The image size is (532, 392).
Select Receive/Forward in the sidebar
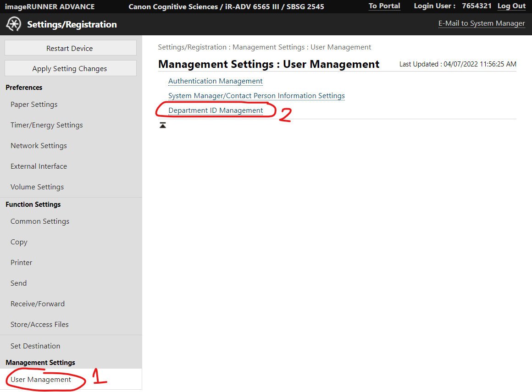click(x=38, y=304)
